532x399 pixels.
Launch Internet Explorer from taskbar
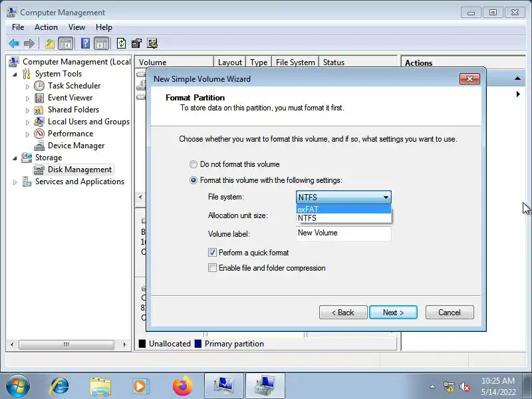coord(59,386)
